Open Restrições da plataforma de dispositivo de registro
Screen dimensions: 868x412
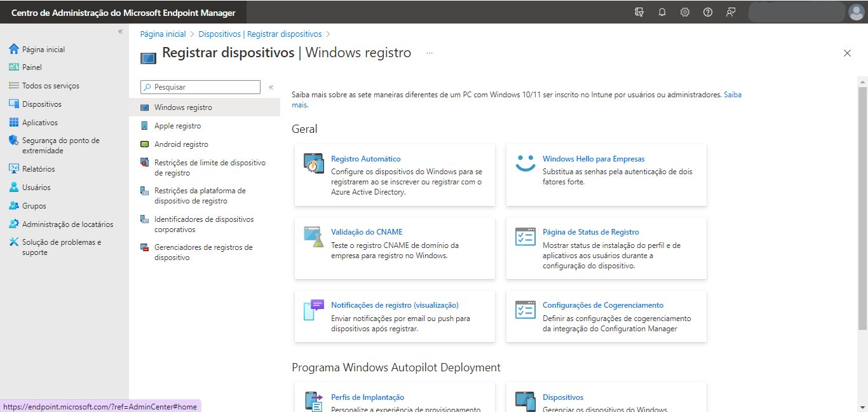205,196
